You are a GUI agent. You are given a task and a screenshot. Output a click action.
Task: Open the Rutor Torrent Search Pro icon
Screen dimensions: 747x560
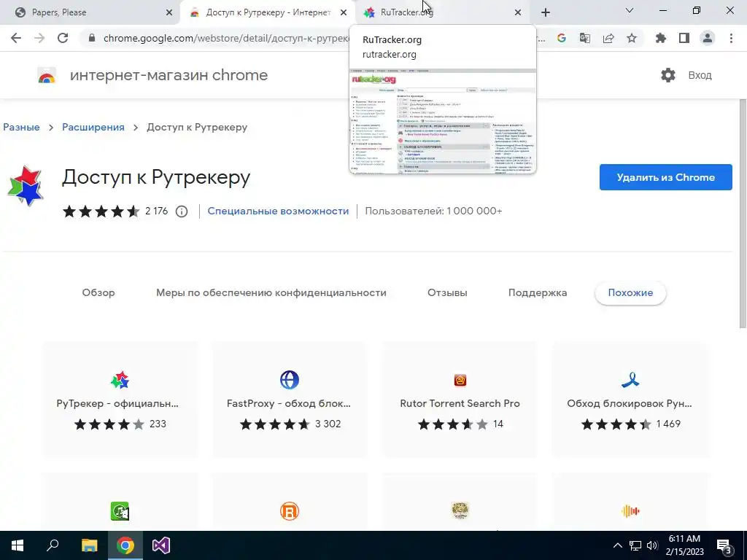[460, 380]
